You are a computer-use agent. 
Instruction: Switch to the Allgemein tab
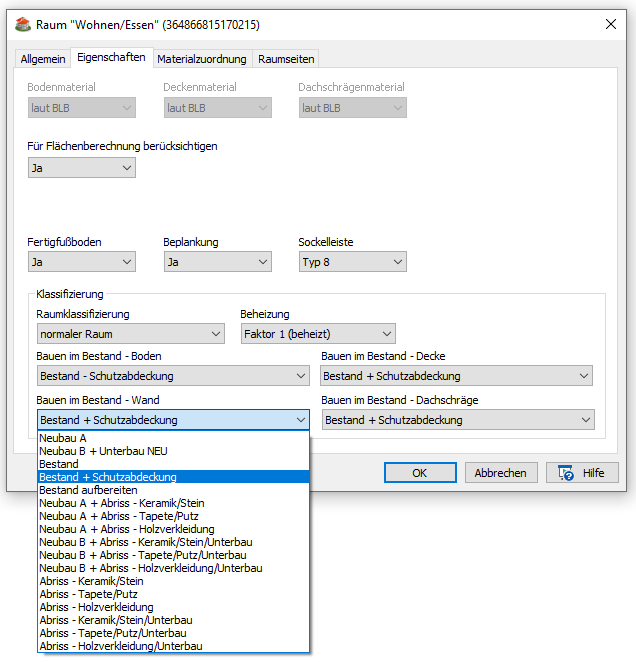(42, 59)
